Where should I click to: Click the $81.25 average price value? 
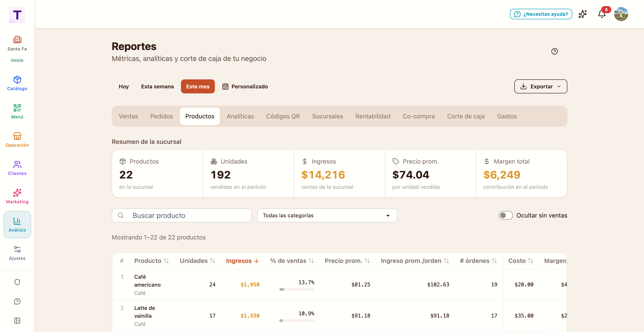[x=361, y=284]
